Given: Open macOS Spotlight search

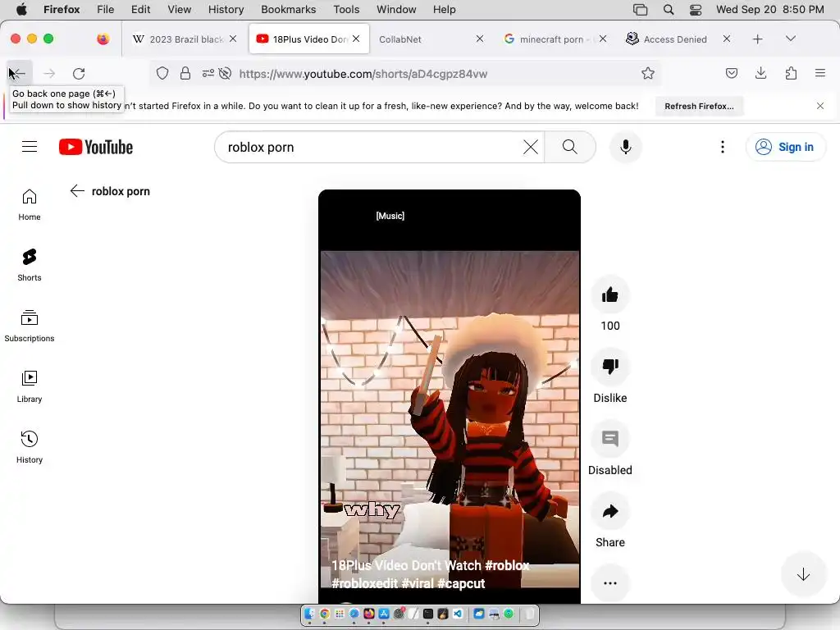Looking at the screenshot, I should point(668,10).
